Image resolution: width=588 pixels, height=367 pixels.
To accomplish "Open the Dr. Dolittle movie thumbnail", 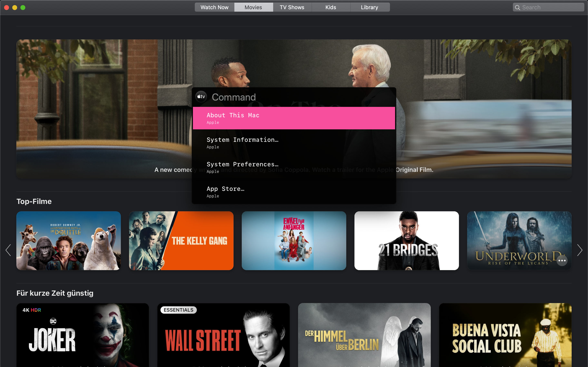I will [x=68, y=241].
